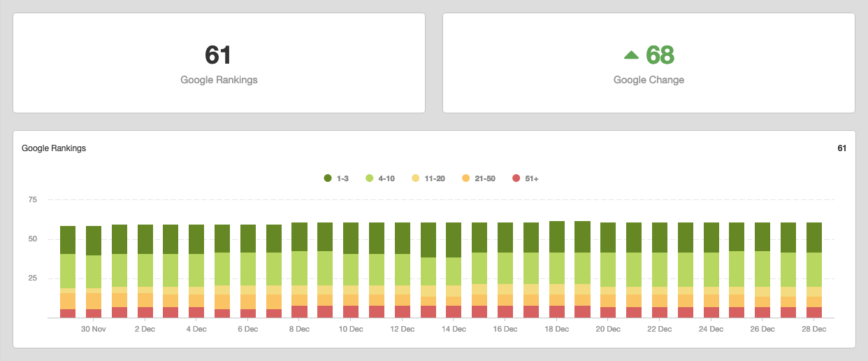Click the Google Rankings card label
868x361 pixels.
[219, 80]
